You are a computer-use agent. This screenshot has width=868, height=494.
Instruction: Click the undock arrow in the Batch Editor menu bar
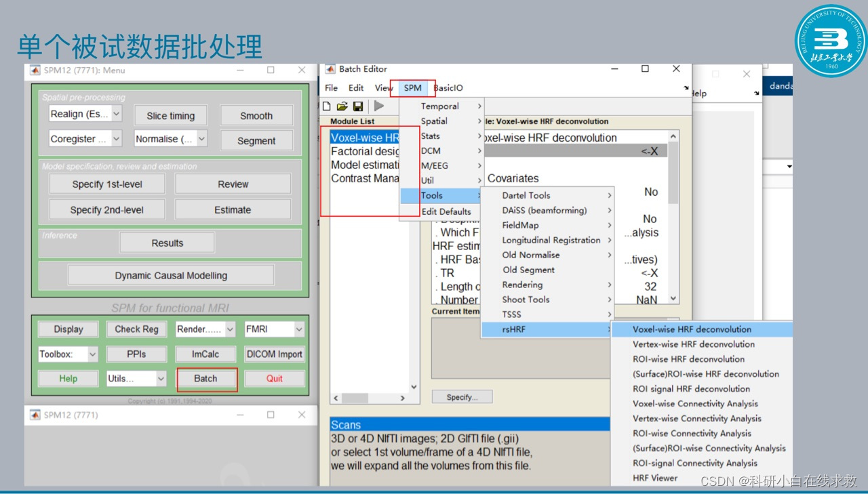pos(686,88)
